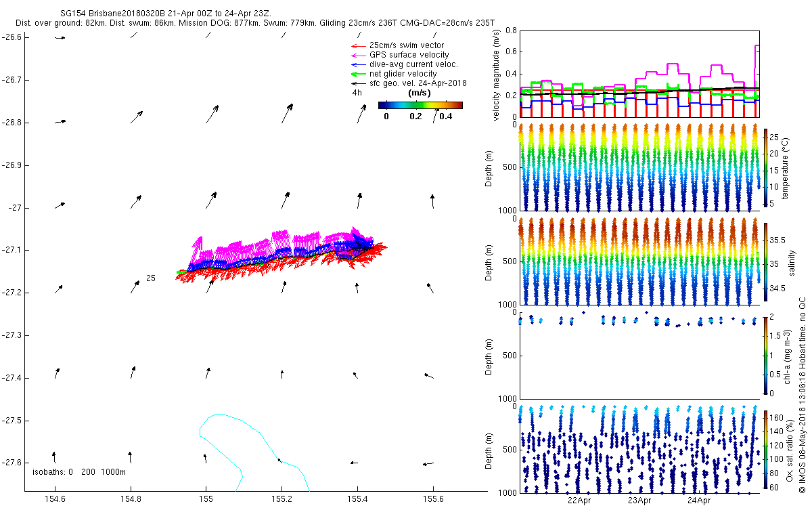This screenshot has height=508, width=812.
Task: Click the 'isobaths: 0 200 1000m' annotation
Action: [x=79, y=471]
